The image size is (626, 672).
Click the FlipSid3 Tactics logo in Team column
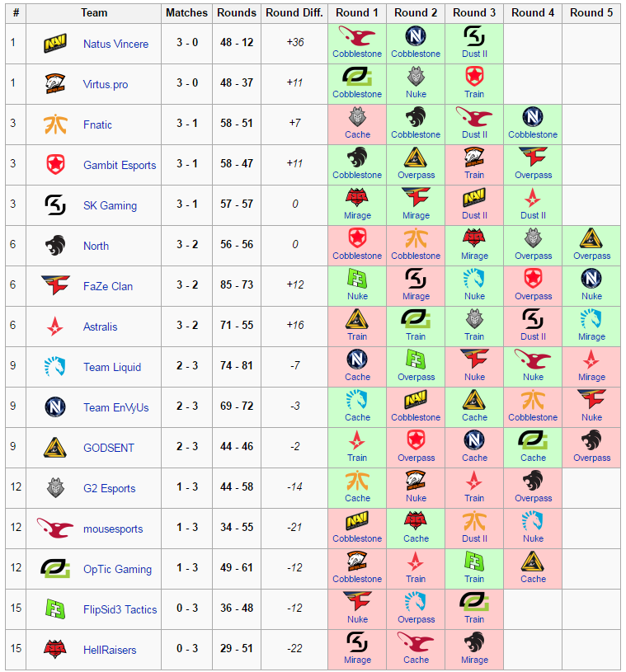[55, 609]
